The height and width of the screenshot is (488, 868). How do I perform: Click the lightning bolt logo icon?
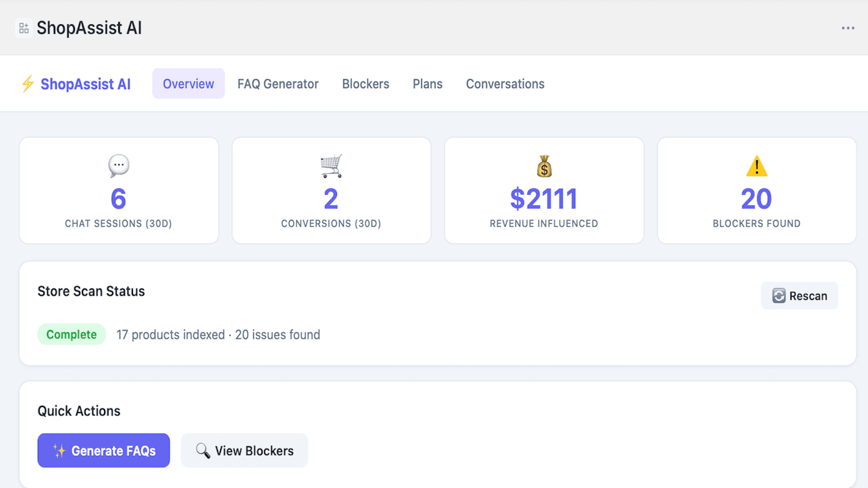click(28, 84)
